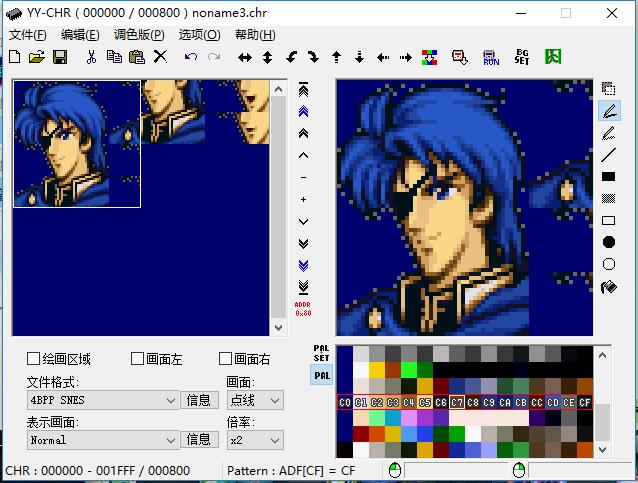Click 信息 button beside file format

pyautogui.click(x=199, y=400)
